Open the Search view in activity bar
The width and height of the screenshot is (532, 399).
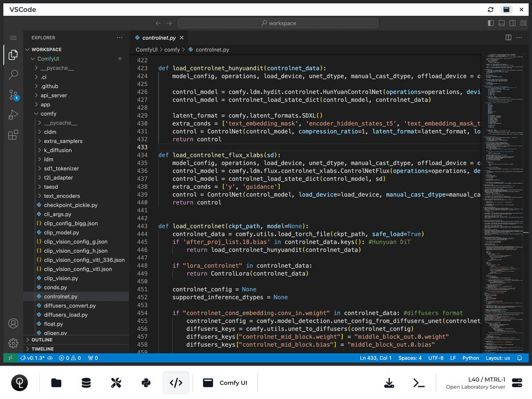(x=13, y=75)
